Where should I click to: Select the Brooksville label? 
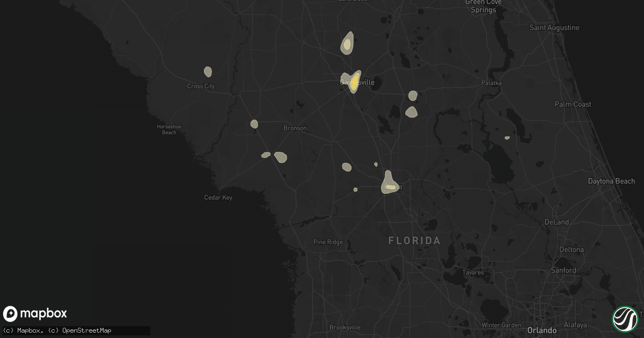pyautogui.click(x=345, y=327)
